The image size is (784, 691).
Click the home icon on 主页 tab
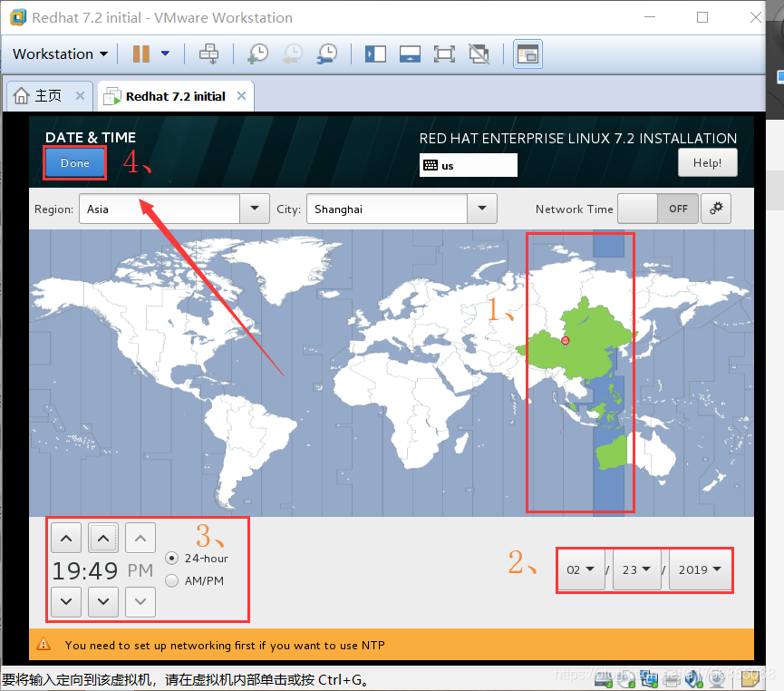point(21,95)
